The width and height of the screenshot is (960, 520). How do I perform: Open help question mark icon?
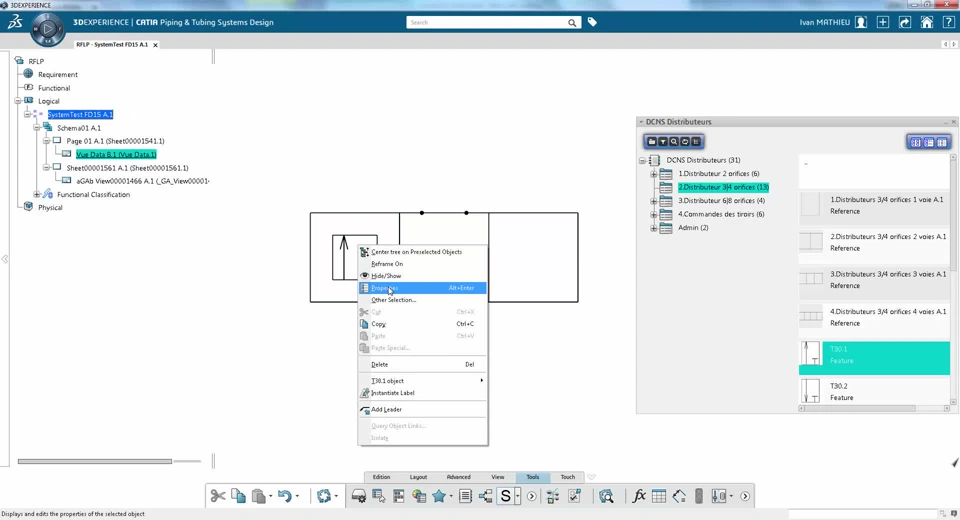[x=948, y=22]
